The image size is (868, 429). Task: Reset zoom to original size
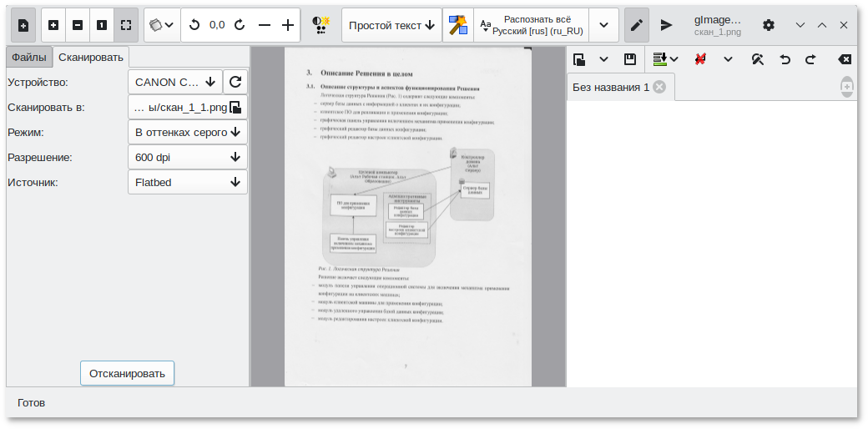(x=102, y=25)
